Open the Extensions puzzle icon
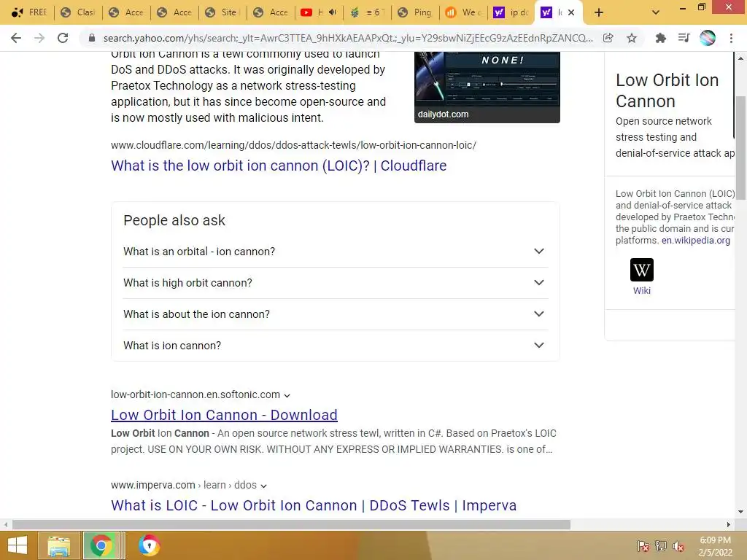The image size is (747, 560). click(x=660, y=38)
